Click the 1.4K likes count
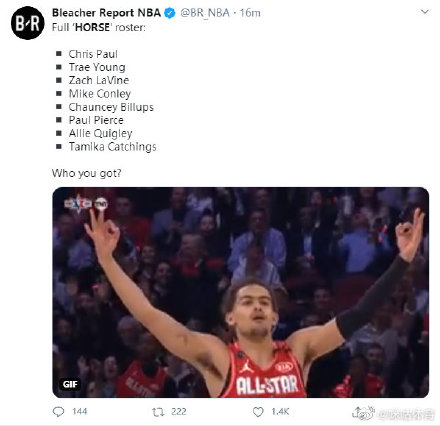This screenshot has width=440, height=426. pyautogui.click(x=280, y=412)
